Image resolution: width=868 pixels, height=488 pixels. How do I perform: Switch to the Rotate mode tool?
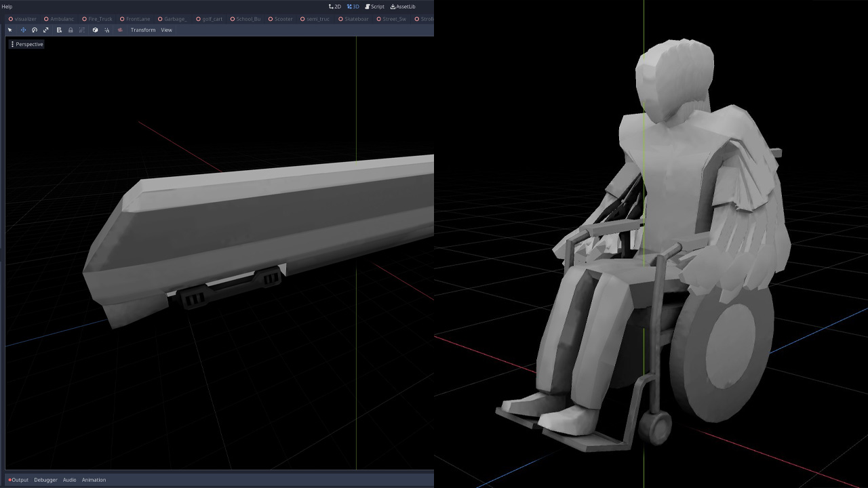pyautogui.click(x=35, y=30)
